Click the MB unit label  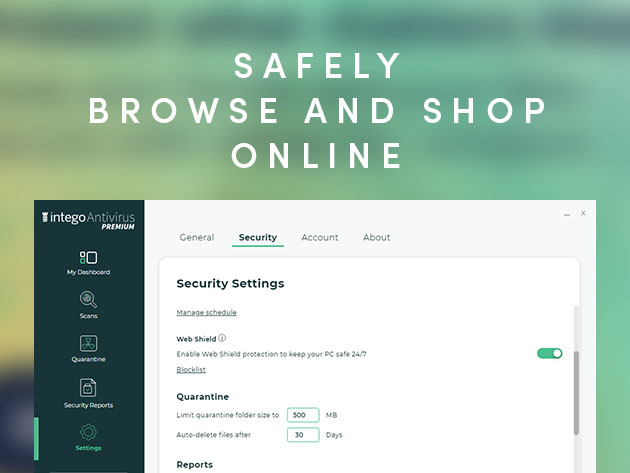(331, 415)
